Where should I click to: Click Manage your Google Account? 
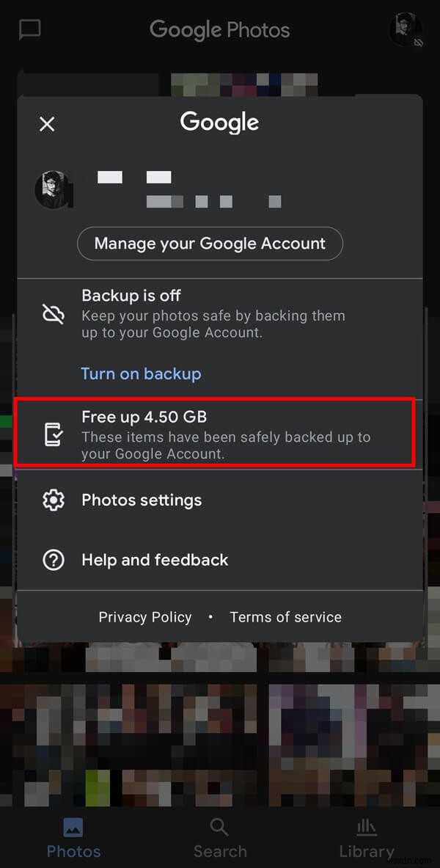(x=210, y=244)
